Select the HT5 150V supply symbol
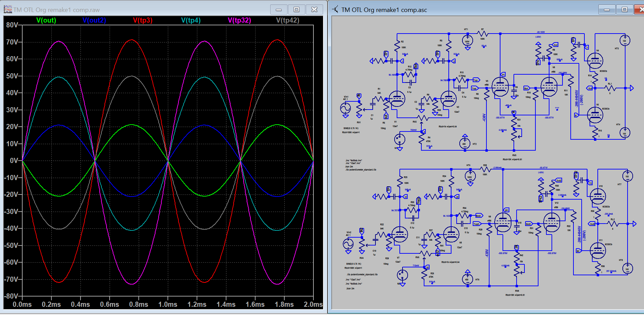The width and height of the screenshot is (644, 315). click(x=470, y=177)
